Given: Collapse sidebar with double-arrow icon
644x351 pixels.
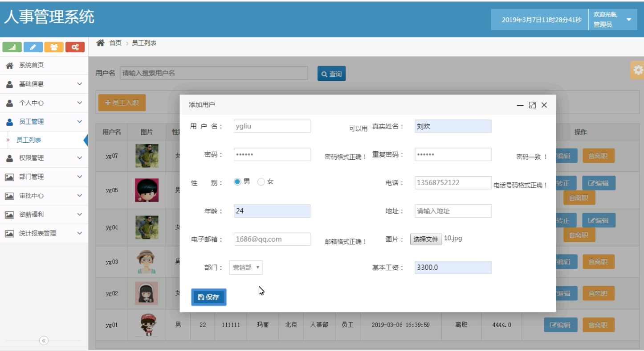Looking at the screenshot, I should 44,341.
